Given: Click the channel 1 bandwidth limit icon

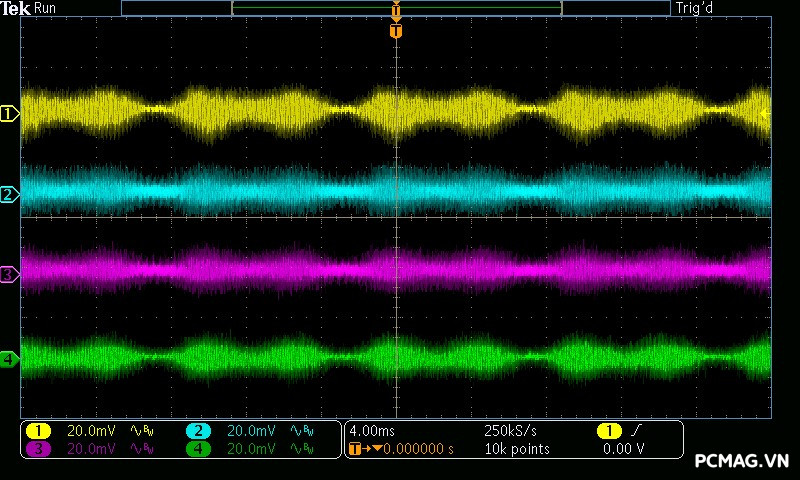Looking at the screenshot, I should pos(143,431).
